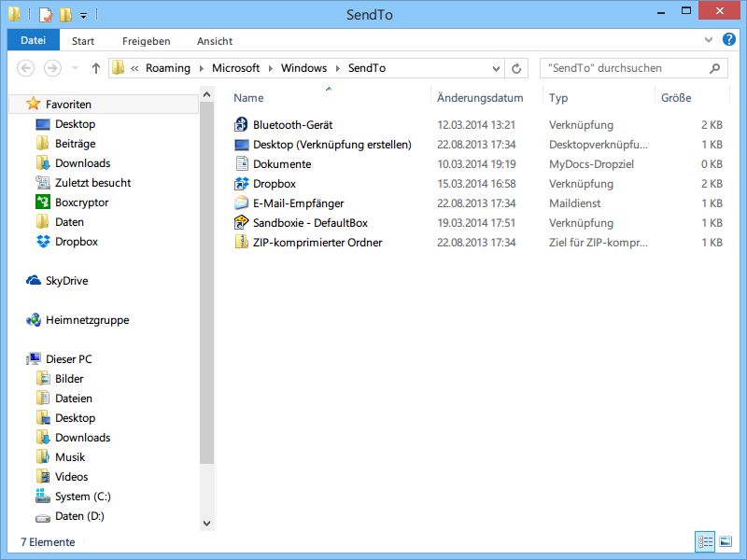The image size is (747, 560).
Task: Open the address bar history dropdown
Action: point(496,68)
